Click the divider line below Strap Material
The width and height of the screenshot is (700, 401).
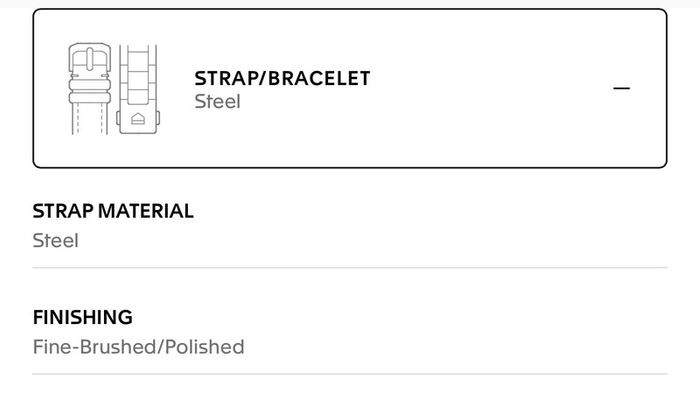click(x=350, y=267)
